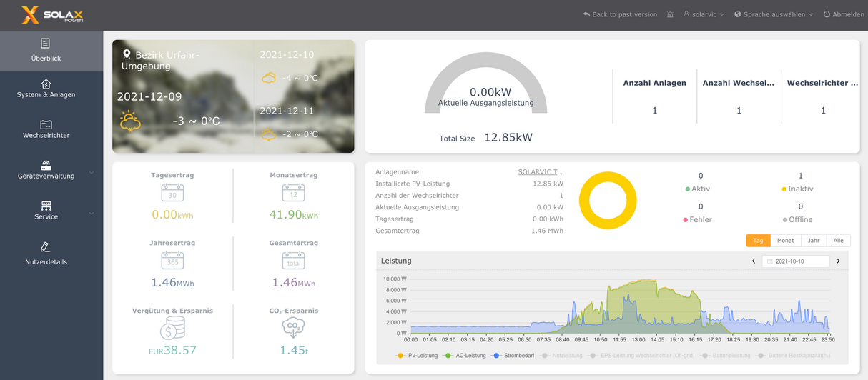Go to the Wechselrichter sidebar section
This screenshot has width=868, height=380.
pyautogui.click(x=46, y=129)
